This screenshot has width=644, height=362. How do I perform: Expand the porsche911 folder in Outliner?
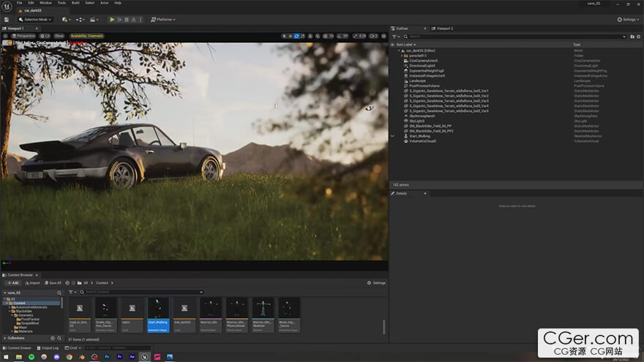point(400,55)
